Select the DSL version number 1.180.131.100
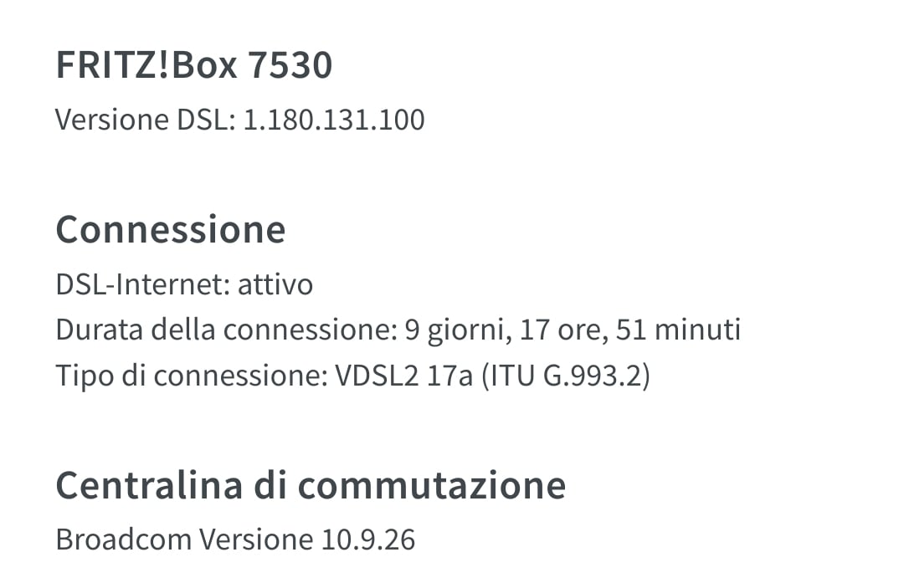The image size is (904, 588). [x=334, y=120]
